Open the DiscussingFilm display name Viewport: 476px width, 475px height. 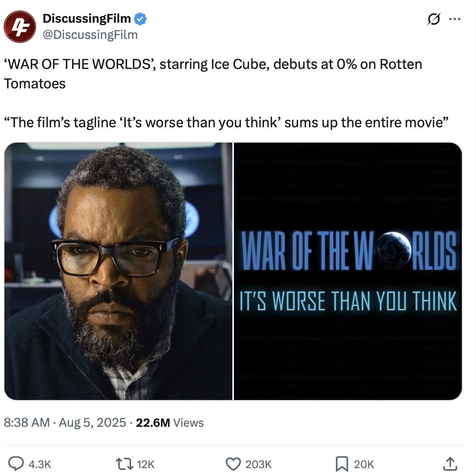pyautogui.click(x=86, y=18)
